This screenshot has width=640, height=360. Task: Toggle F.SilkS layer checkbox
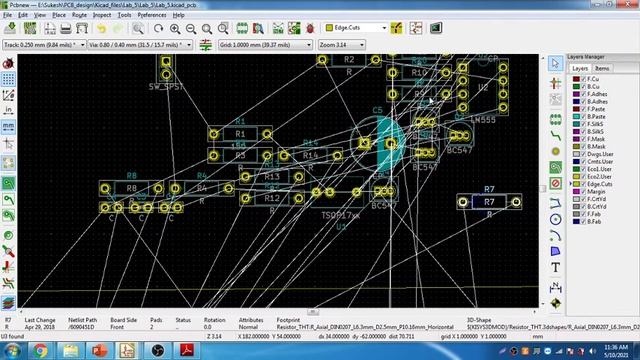(x=583, y=124)
